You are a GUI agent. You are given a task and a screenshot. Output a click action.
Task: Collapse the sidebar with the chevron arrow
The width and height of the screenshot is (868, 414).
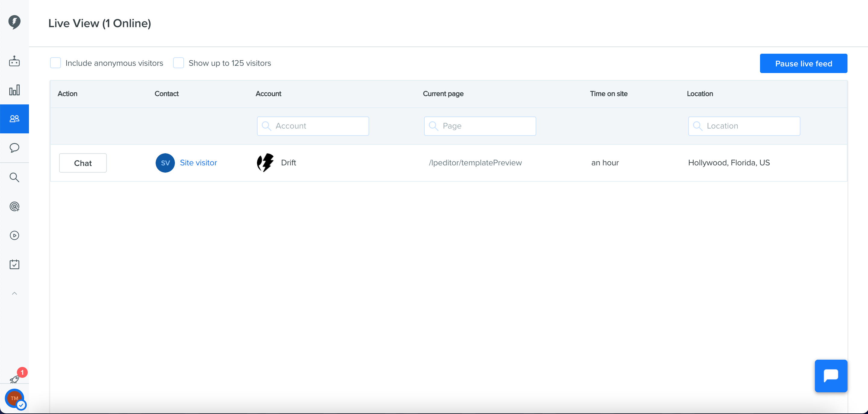14,293
